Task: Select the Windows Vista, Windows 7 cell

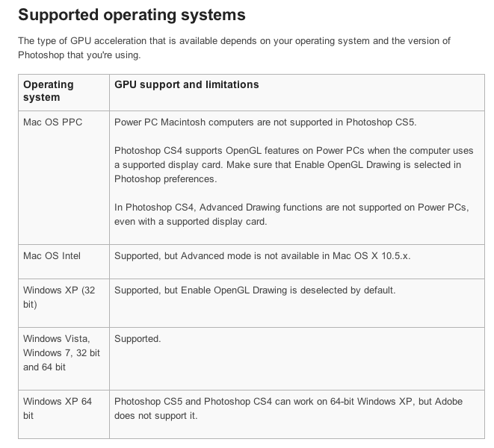Action: [x=61, y=353]
